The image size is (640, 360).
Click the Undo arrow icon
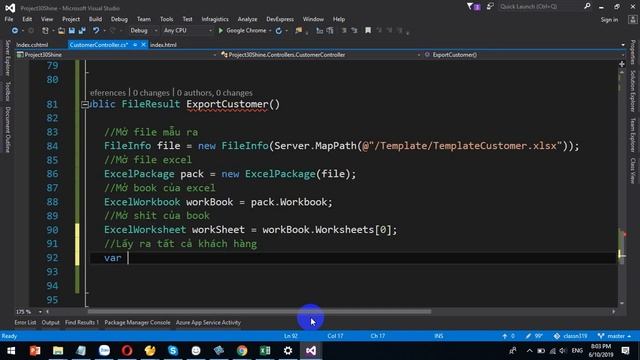pyautogui.click(x=96, y=31)
